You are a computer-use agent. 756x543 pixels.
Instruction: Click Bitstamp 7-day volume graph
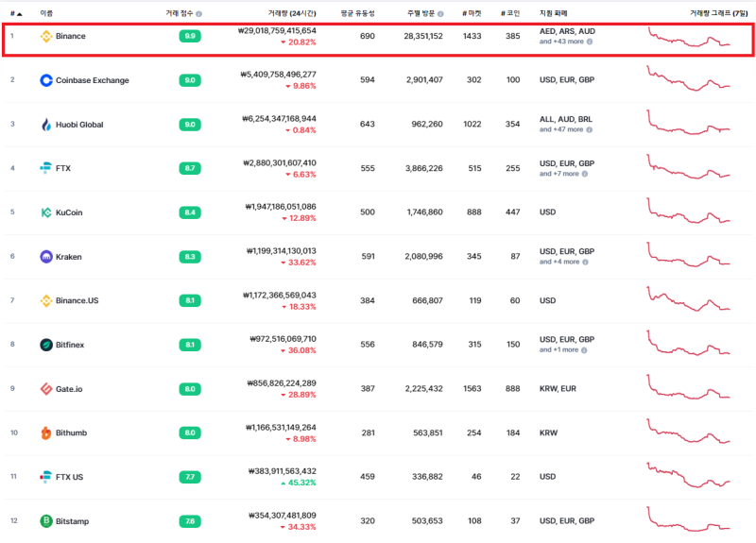(x=689, y=519)
